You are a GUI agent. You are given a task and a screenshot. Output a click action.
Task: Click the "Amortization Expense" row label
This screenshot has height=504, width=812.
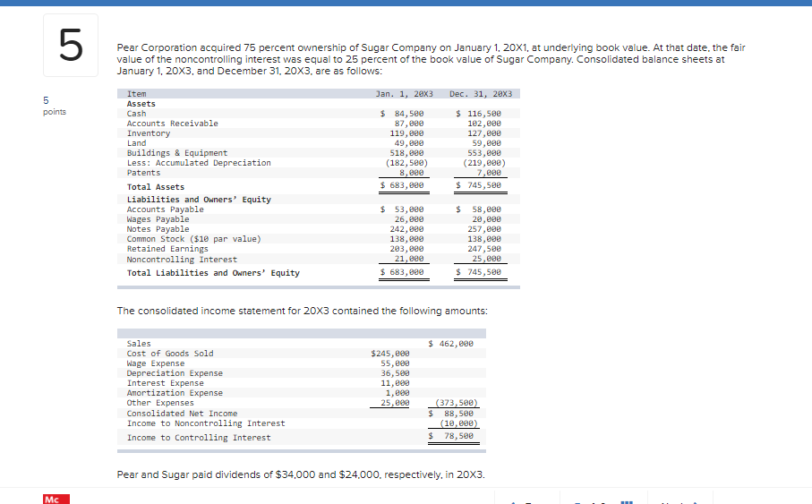point(175,393)
